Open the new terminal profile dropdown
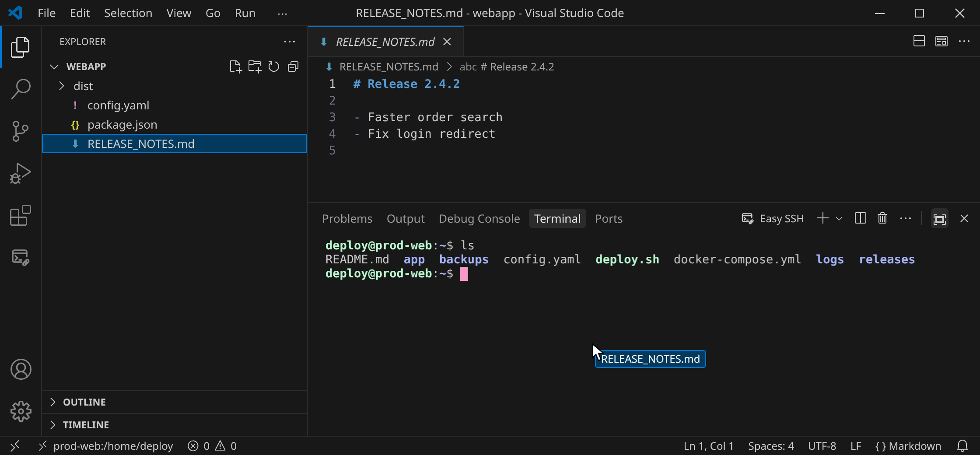 pyautogui.click(x=839, y=218)
